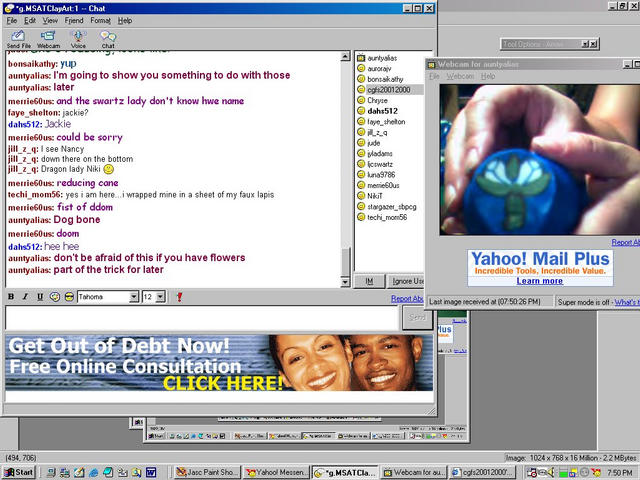Switch to Yahoo! Messenger taskbar button
640x480 pixels.
[277, 472]
